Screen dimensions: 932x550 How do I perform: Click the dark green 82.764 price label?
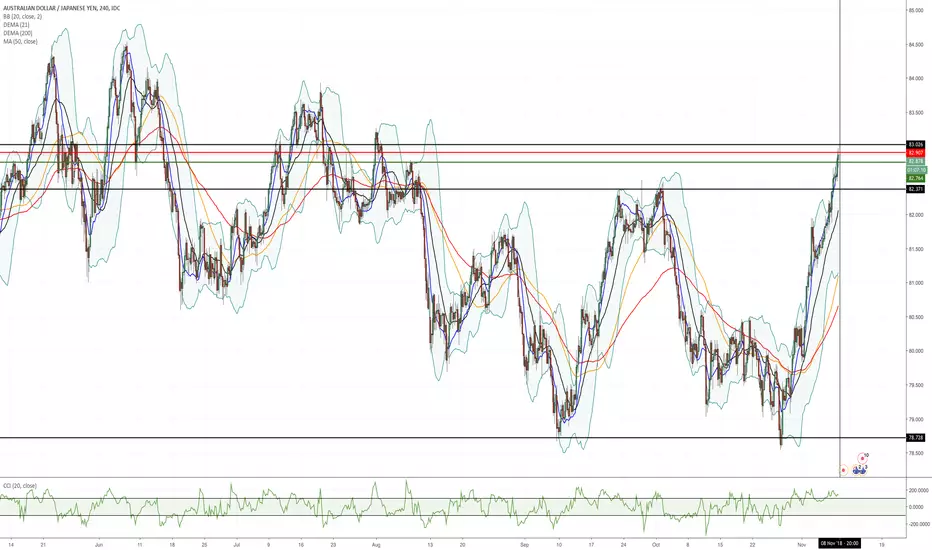916,178
